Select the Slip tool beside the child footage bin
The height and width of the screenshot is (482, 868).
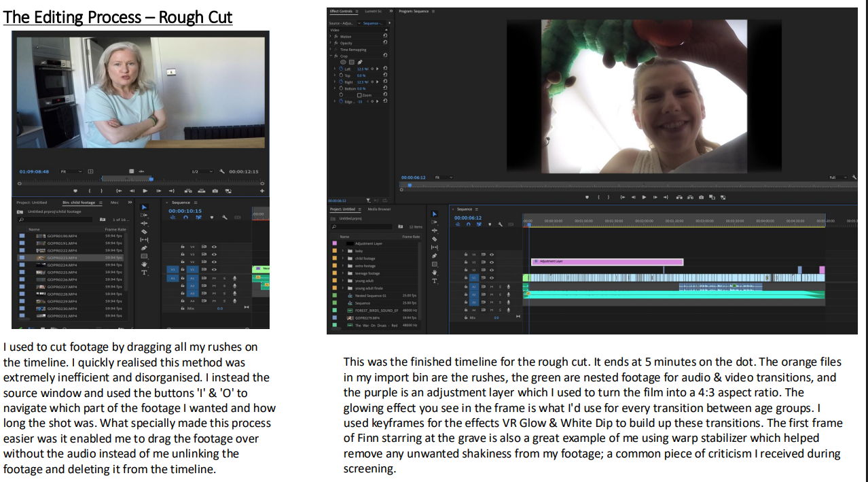tap(144, 239)
